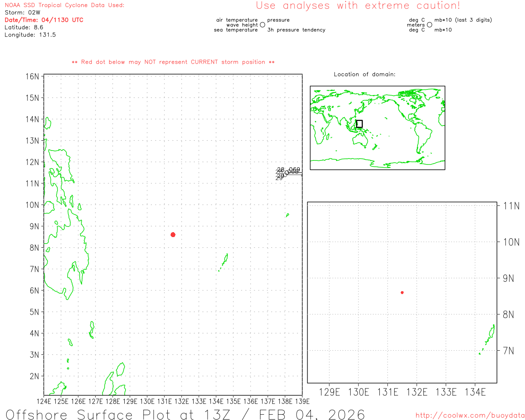Click the '130E' label on inset map axis
The width and height of the screenshot is (525, 420).
358,393
